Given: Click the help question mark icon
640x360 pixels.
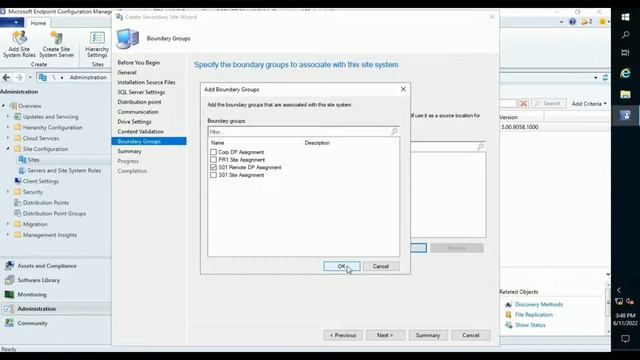Looking at the screenshot, I should [x=573, y=22].
